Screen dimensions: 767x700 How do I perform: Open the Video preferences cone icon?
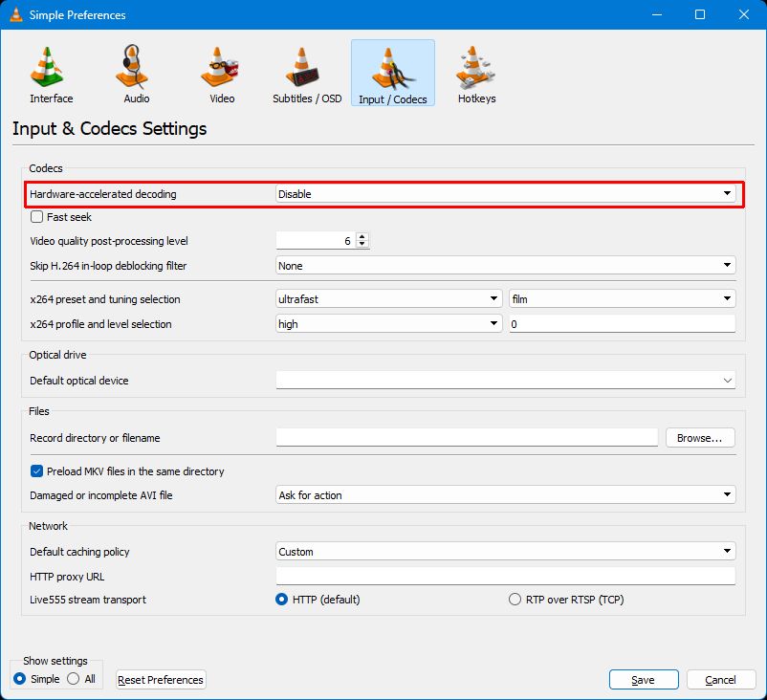(x=219, y=68)
